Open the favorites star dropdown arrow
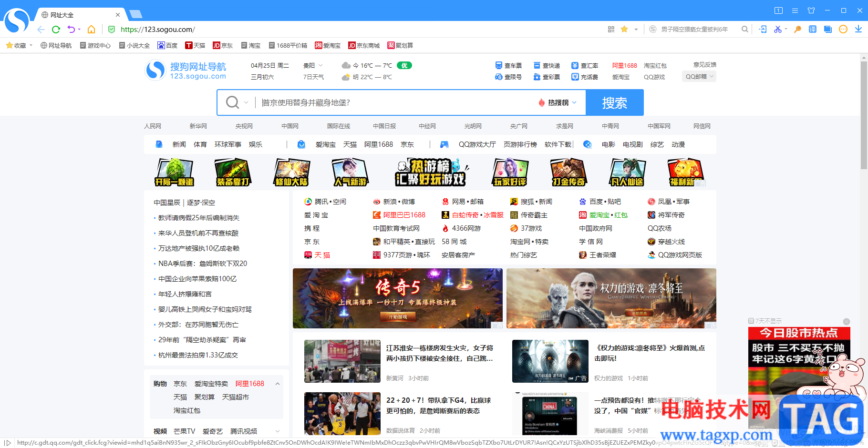This screenshot has width=868, height=448. coord(636,30)
